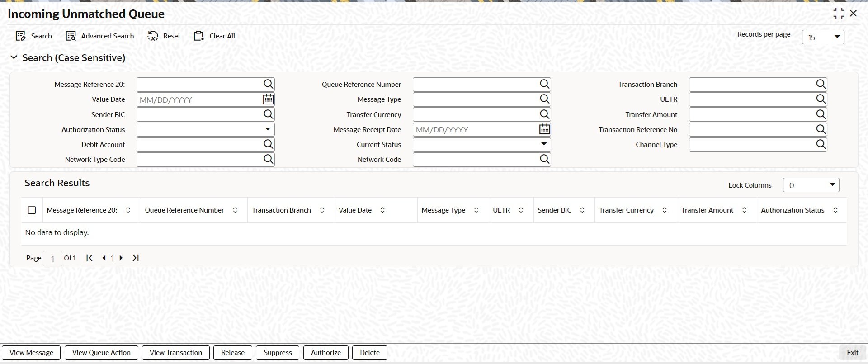Sort results by Transfer Currency column
The height and width of the screenshot is (364, 868).
tap(665, 210)
